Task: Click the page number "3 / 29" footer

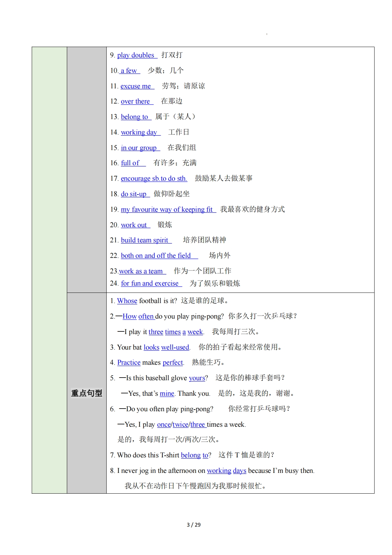Action: tap(194, 525)
